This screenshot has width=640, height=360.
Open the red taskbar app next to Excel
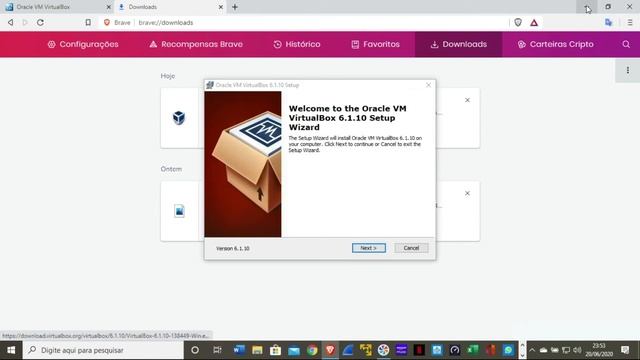click(490, 350)
